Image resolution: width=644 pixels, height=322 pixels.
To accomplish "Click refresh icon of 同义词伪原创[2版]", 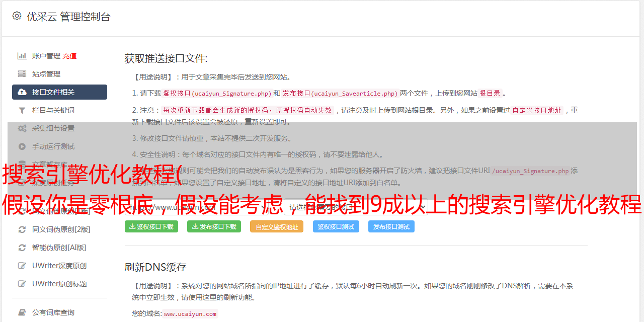I will click(22, 229).
